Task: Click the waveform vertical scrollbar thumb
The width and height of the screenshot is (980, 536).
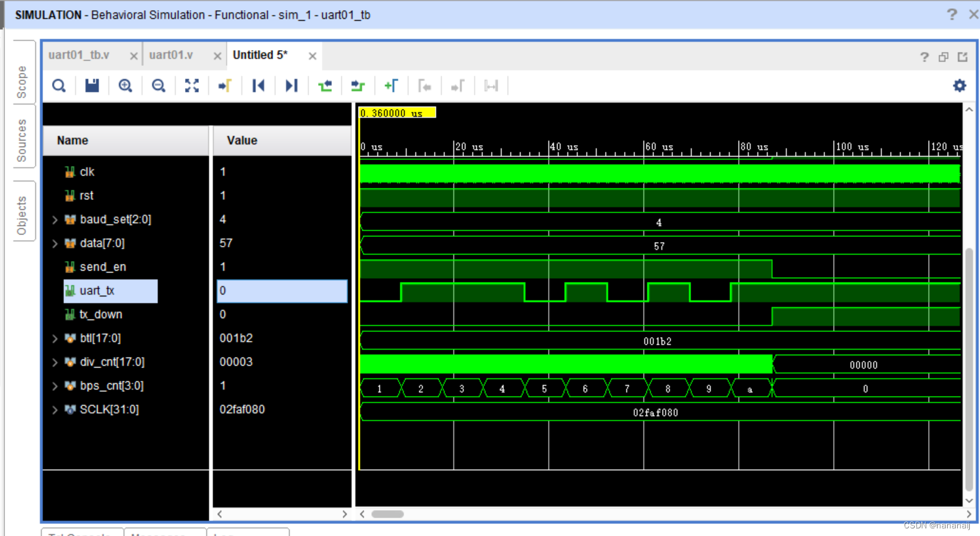Action: pos(969,369)
